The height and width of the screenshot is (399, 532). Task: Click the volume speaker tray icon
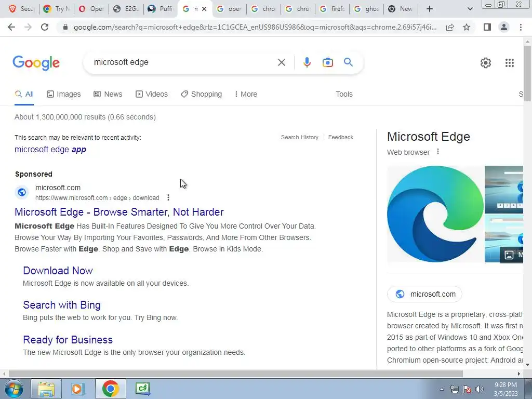point(480,390)
